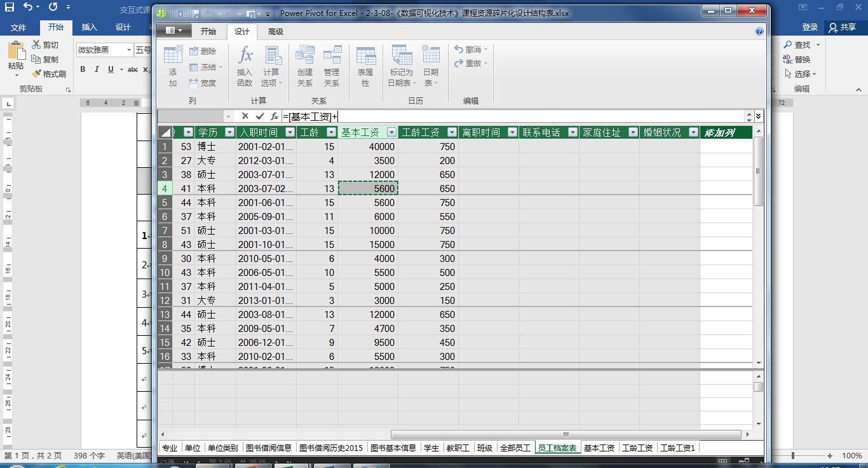Open the 学历 column filter dropdown
Viewport: 868px width, 468px height.
pyautogui.click(x=229, y=132)
